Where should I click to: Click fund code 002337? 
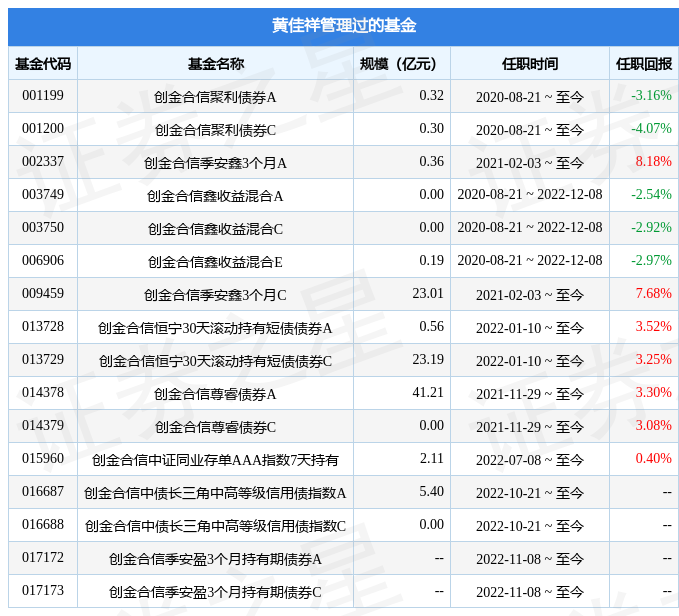click(43, 162)
